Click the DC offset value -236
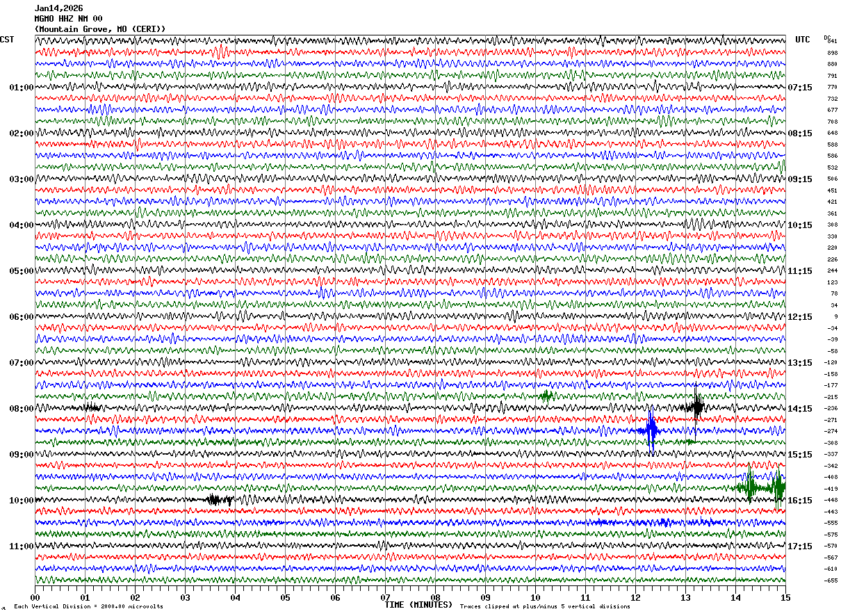Screen dimensions: 841x616 tap(831, 409)
